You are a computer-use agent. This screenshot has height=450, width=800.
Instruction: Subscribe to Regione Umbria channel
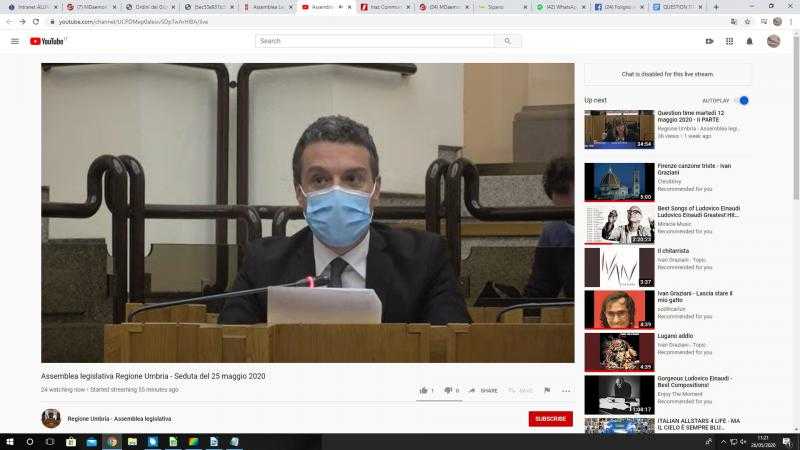551,419
